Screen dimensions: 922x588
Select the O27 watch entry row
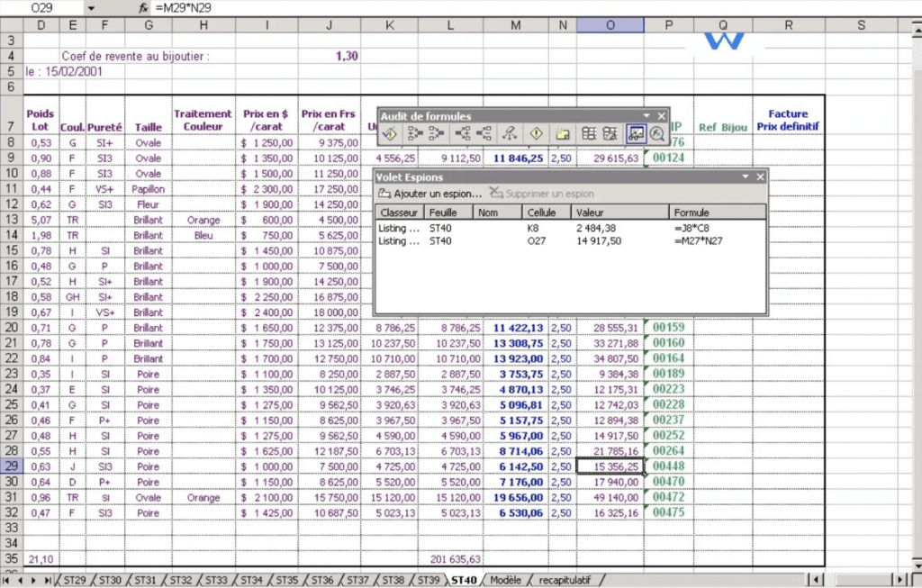coord(540,240)
